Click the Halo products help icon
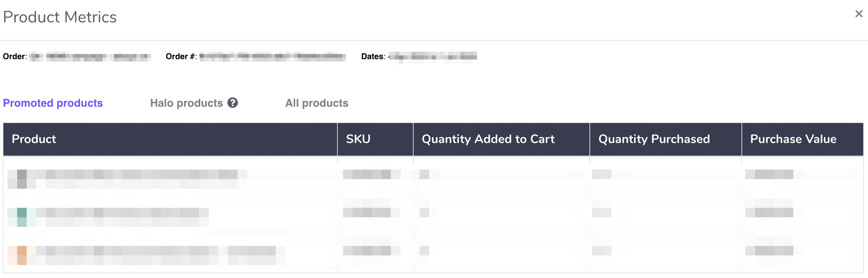 [233, 103]
